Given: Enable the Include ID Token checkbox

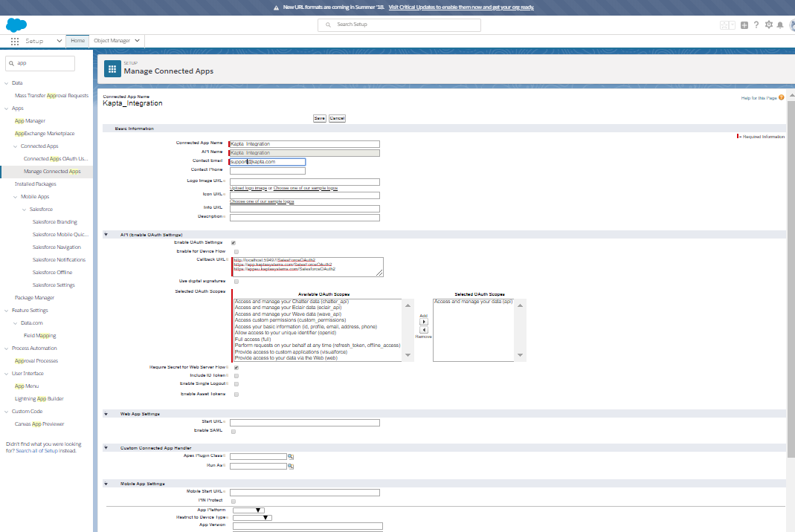Looking at the screenshot, I should pos(236,376).
